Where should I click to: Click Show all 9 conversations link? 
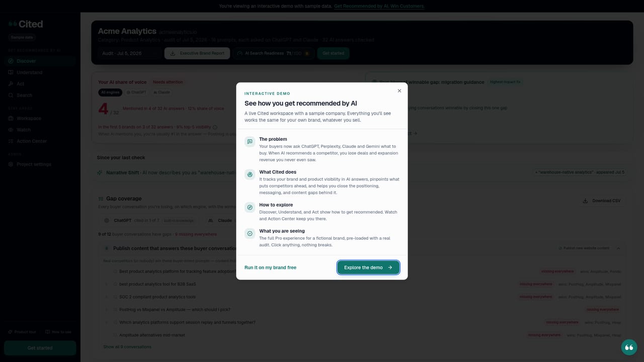pyautogui.click(x=127, y=347)
